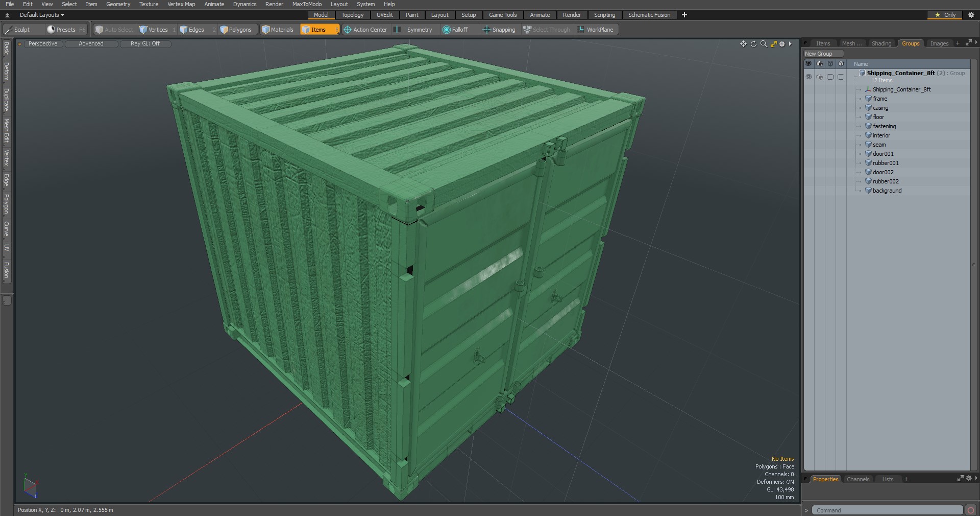Open the WorkPlane options
This screenshot has width=980, height=516.
(596, 30)
